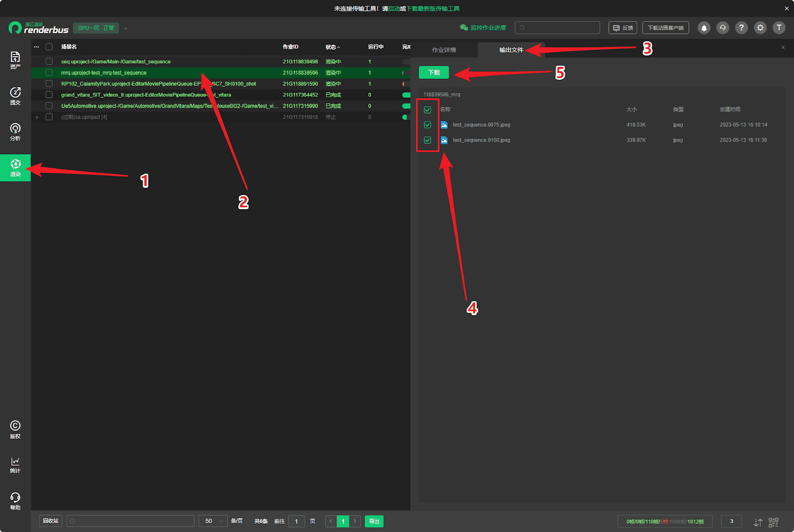Click the GPU一区 正常 status badge
794x532 pixels.
(96, 28)
